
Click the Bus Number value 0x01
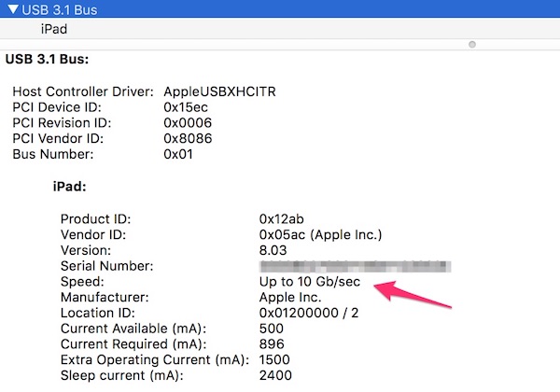point(177,155)
